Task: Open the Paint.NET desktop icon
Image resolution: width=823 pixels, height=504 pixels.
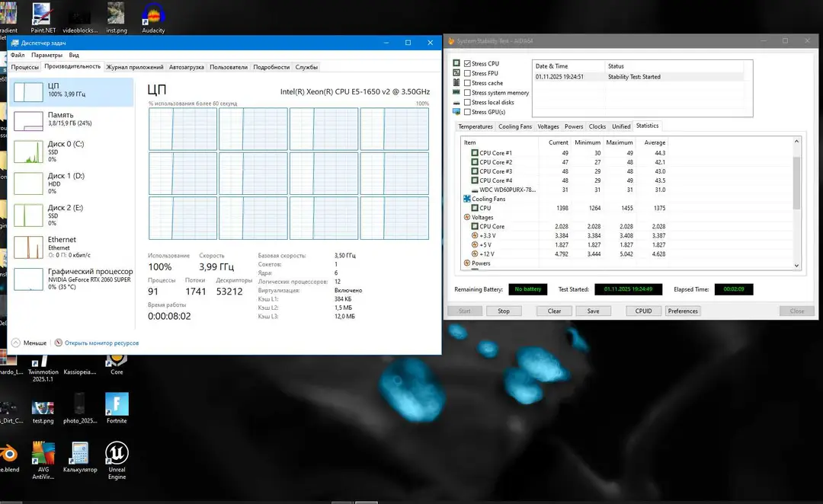Action: pyautogui.click(x=42, y=18)
